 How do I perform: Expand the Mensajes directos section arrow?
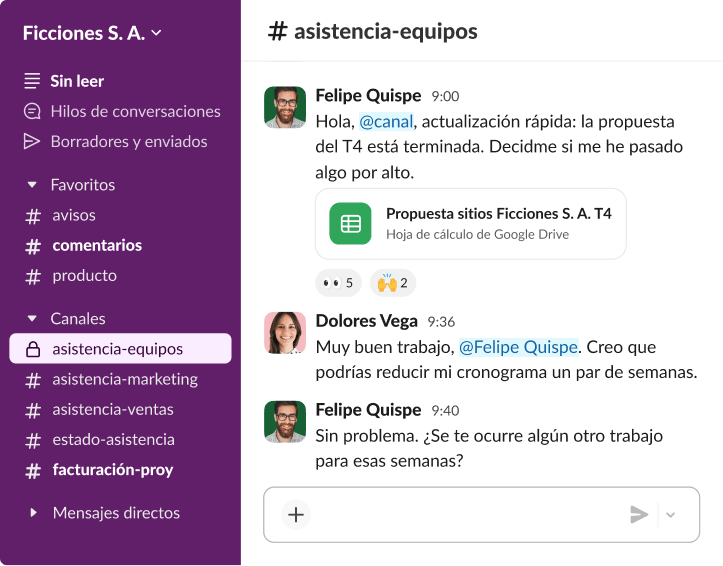[x=33, y=513]
